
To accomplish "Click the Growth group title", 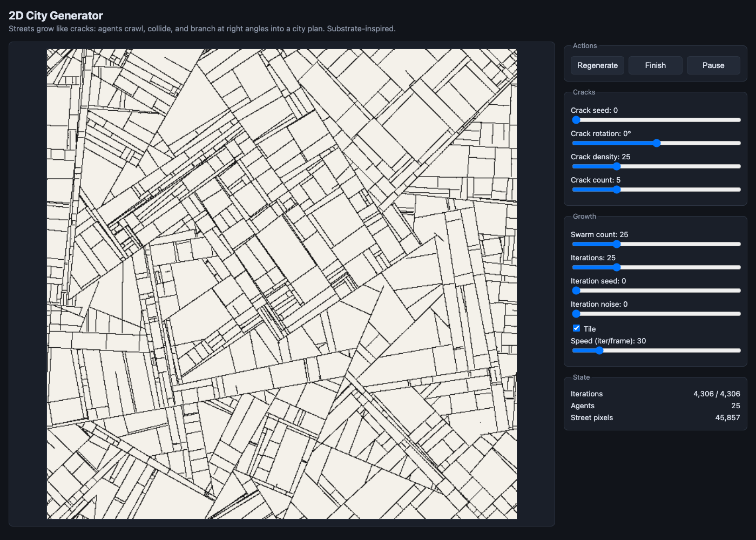I will (585, 217).
